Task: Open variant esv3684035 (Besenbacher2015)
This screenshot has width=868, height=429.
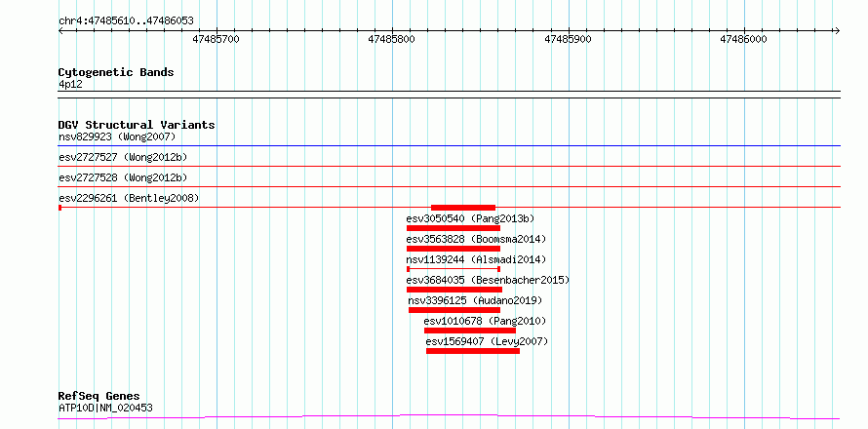Action: click(488, 280)
